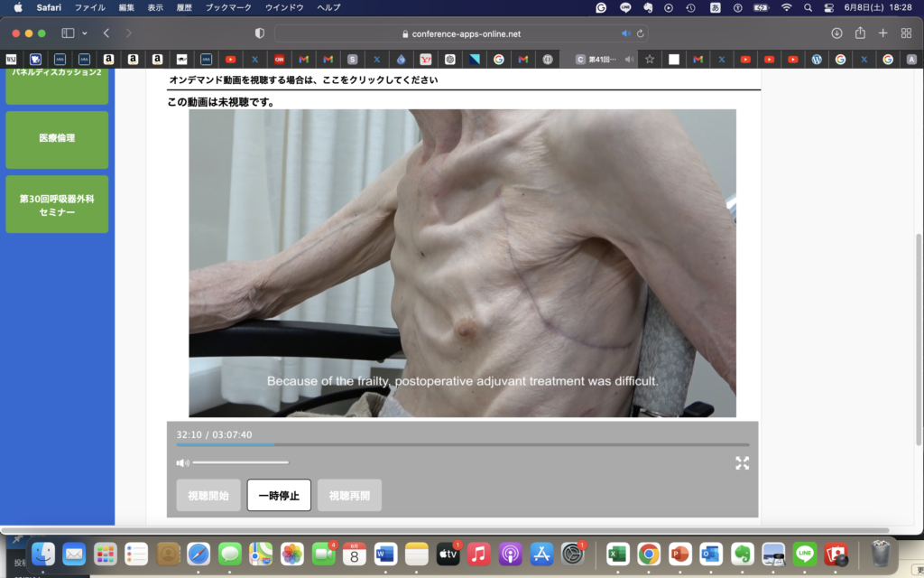Viewport: 924px width, 578px height.
Task: Mute audio via address bar speaker icon
Action: tap(626, 33)
